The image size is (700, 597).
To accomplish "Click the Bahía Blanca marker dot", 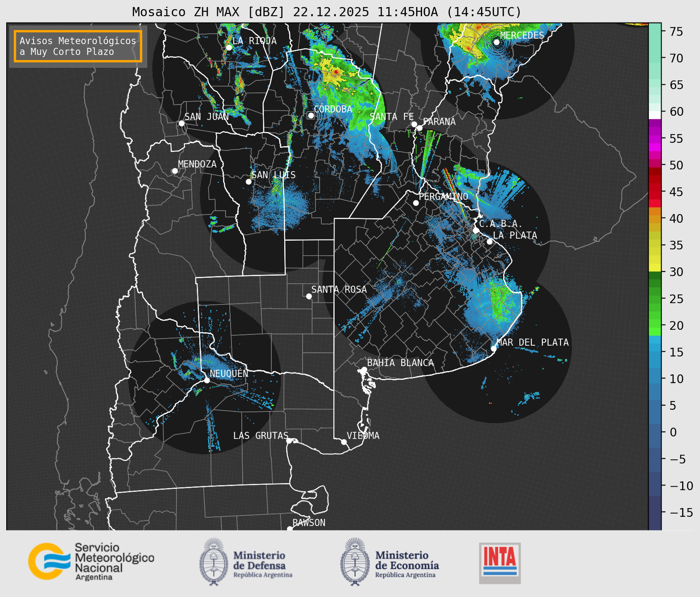I will coord(364,369).
